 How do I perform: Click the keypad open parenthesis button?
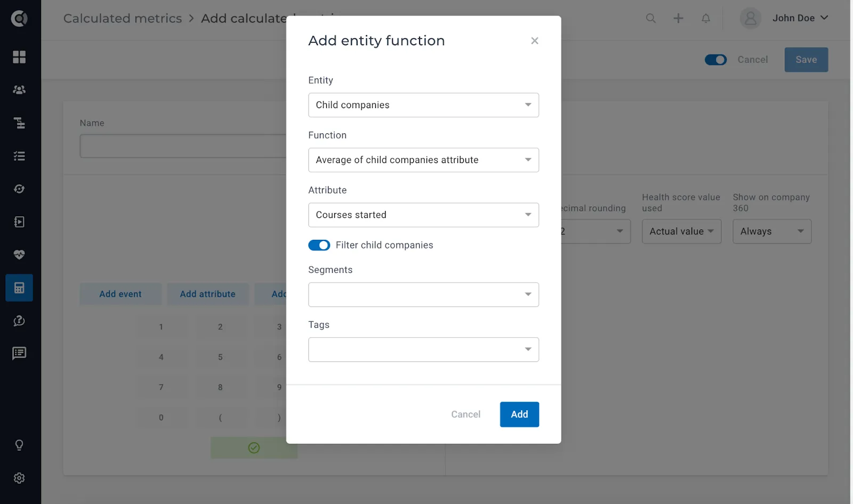pos(220,418)
